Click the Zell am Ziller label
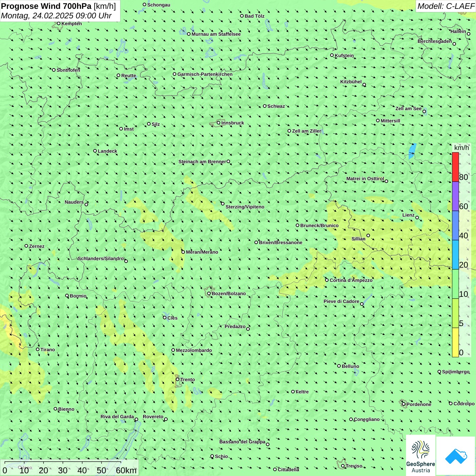 306,131
